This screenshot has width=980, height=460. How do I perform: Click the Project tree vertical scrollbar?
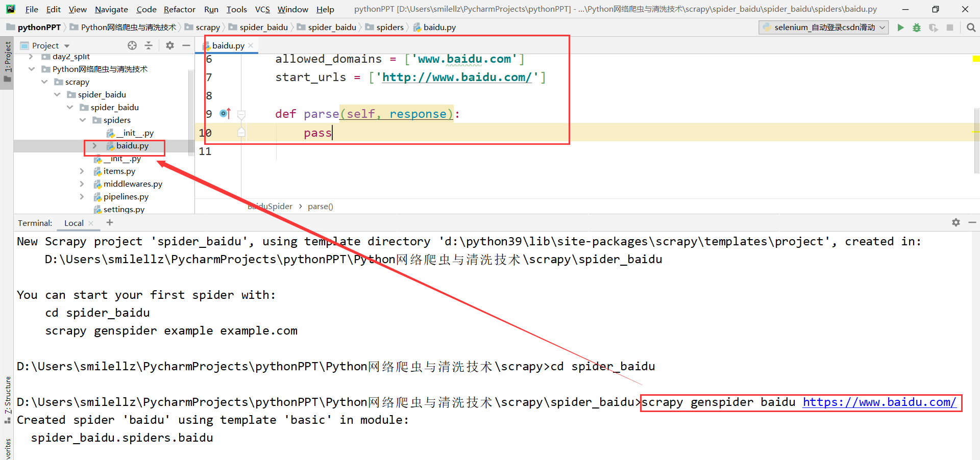[191, 112]
